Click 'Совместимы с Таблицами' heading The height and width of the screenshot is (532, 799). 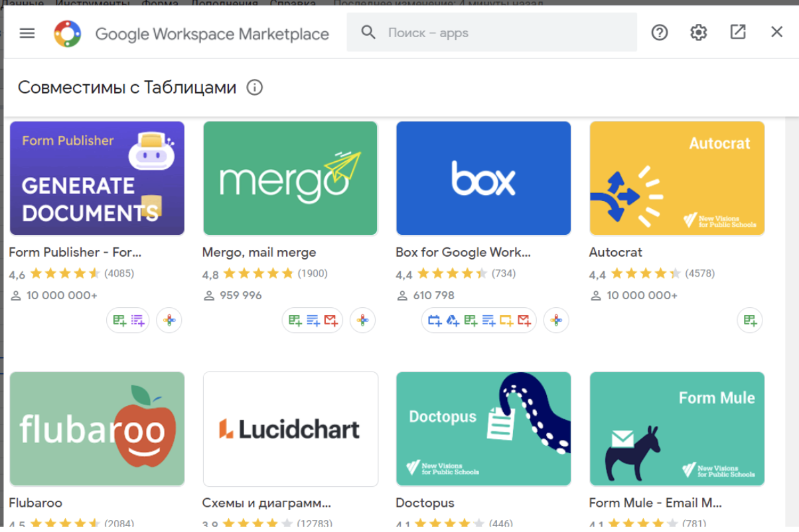[127, 88]
